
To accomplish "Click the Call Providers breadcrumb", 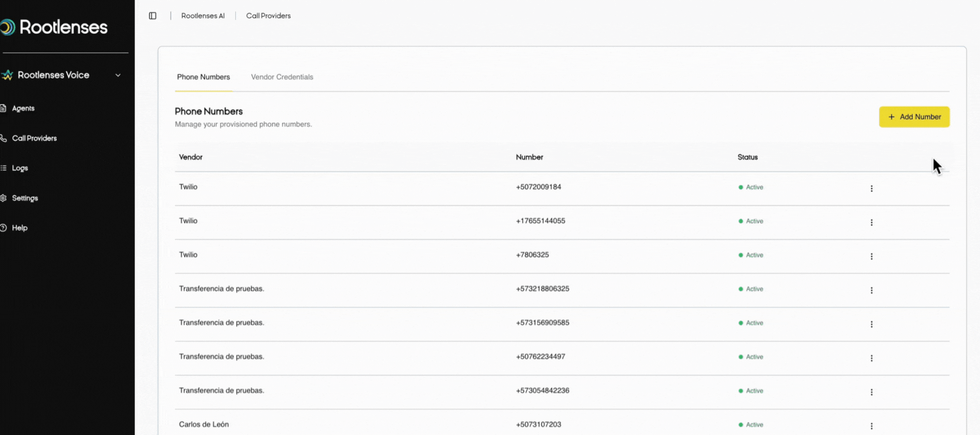I will pos(268,16).
